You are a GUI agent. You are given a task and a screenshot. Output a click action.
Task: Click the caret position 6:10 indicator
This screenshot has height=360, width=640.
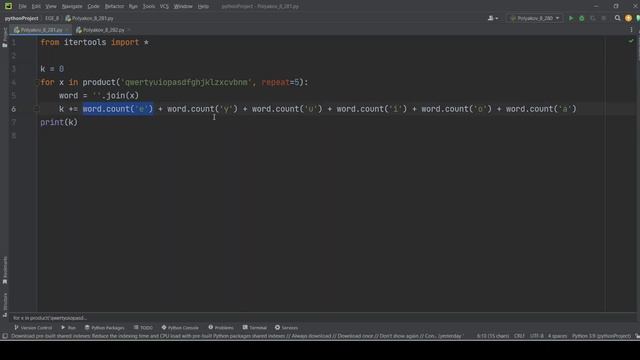[493, 336]
